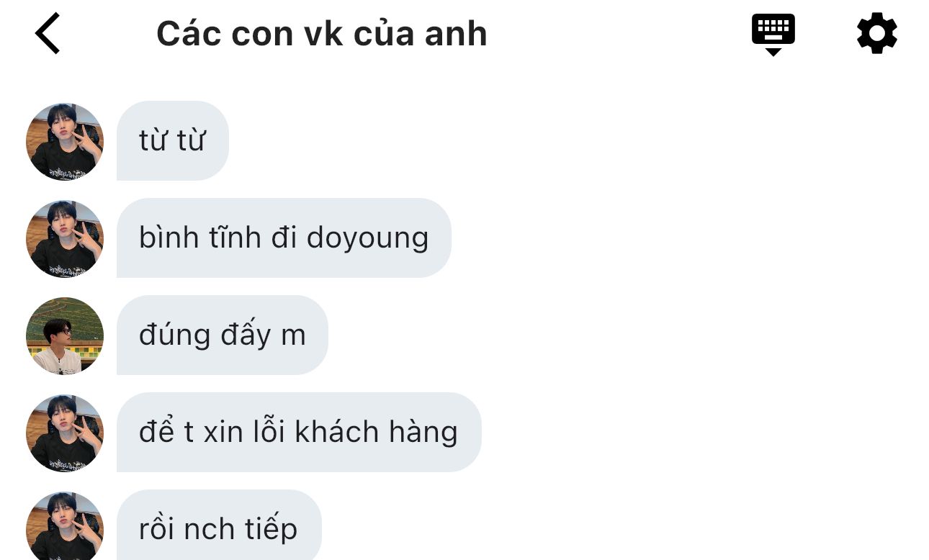Open chat settings via the gear icon
The image size is (929, 560).
[877, 33]
